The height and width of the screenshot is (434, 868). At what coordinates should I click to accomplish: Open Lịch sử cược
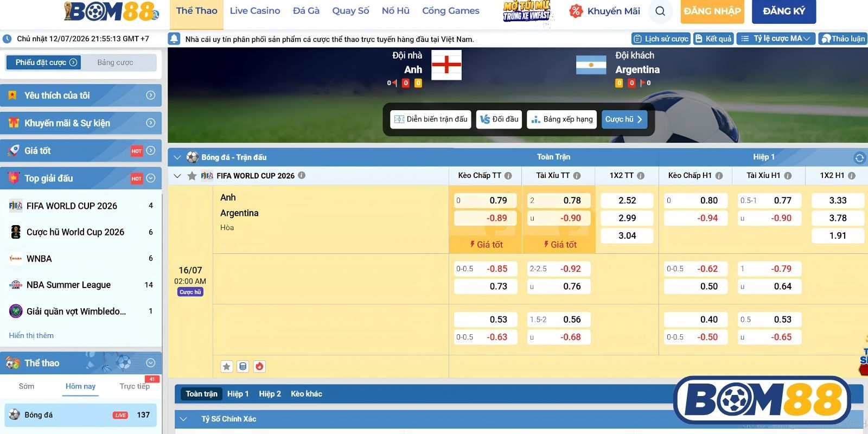point(661,39)
